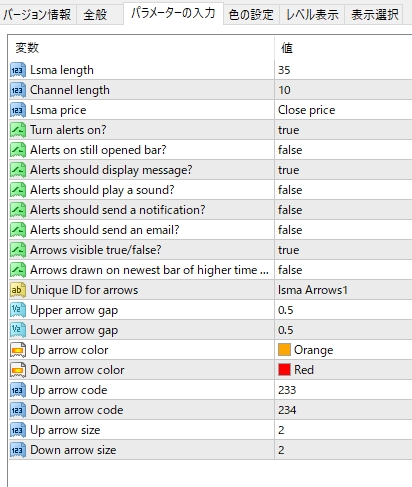Click the icon beside Channel length
Image resolution: width=412 pixels, height=487 pixels.
click(x=18, y=90)
